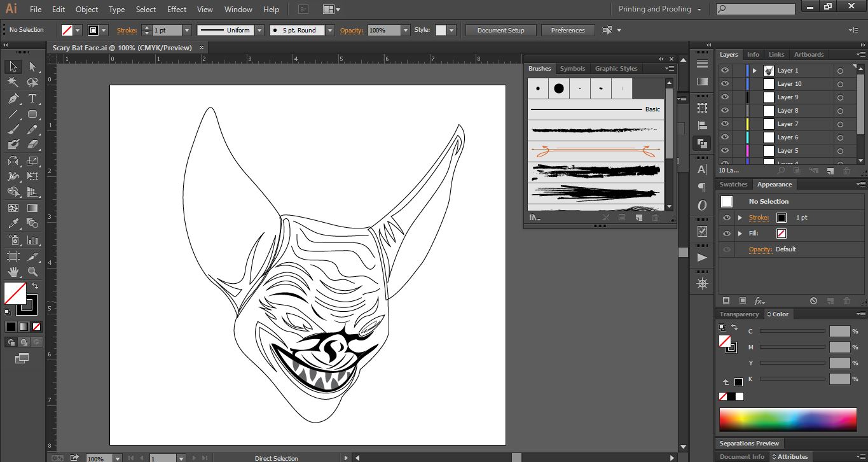Pick a color from the CMYK spectrum bar
Viewport: 868px width, 462px height.
[x=787, y=420]
